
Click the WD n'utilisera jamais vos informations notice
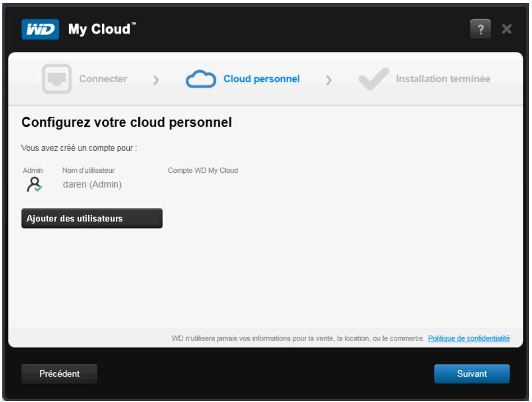tap(298, 338)
